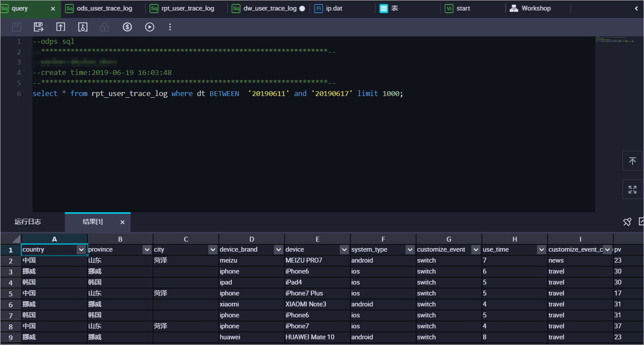
Task: Click the scroll-to-top arrow button
Action: [633, 161]
